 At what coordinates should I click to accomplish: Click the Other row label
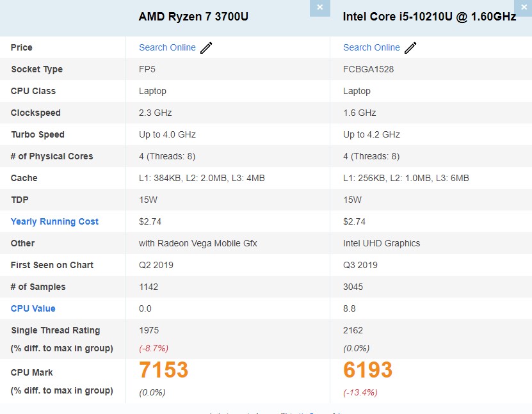click(23, 243)
